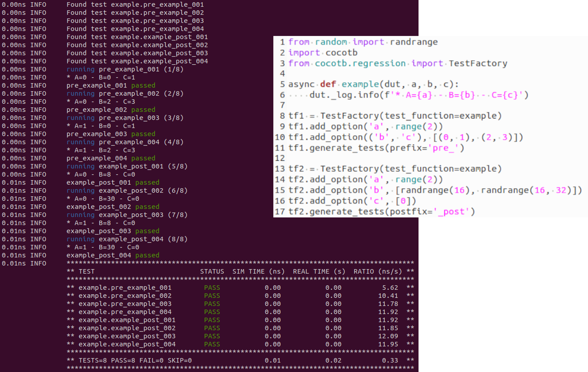Click 'Found test example.example_post_004' log line
The width and height of the screenshot is (588, 372).
coord(137,61)
